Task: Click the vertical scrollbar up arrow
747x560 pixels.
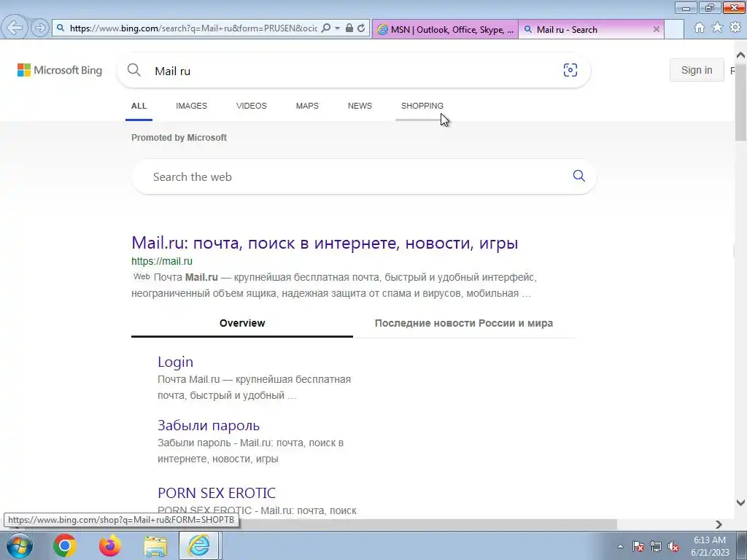Action: (x=741, y=55)
